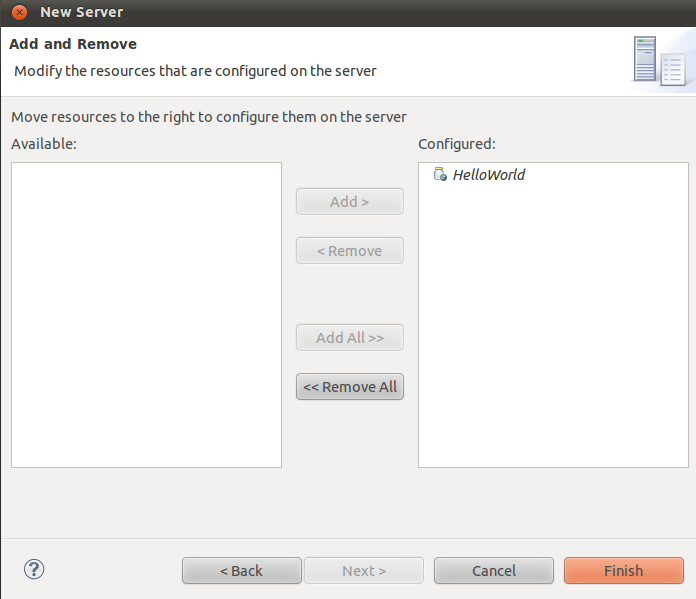The image size is (696, 599).
Task: Click the Finish button
Action: click(623, 571)
